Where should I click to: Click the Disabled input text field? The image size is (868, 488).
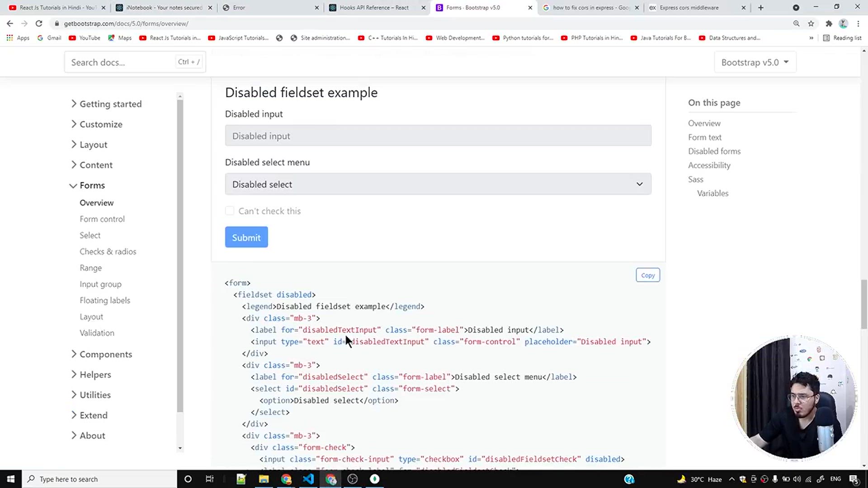click(x=438, y=136)
